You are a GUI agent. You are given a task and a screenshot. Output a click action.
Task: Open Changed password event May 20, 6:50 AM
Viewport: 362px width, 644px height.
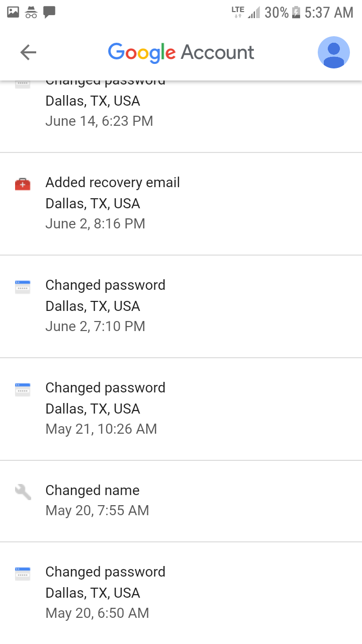pos(181,593)
